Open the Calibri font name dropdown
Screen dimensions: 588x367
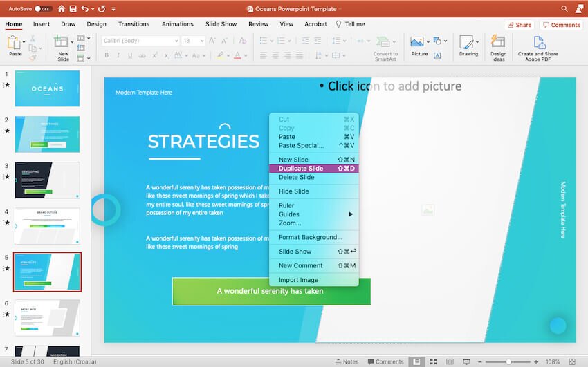pyautogui.click(x=138, y=41)
